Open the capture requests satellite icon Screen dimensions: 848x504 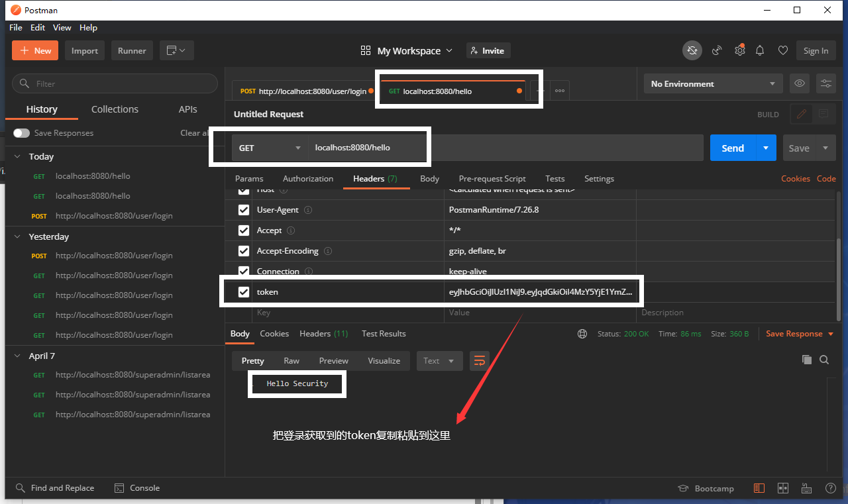[717, 50]
